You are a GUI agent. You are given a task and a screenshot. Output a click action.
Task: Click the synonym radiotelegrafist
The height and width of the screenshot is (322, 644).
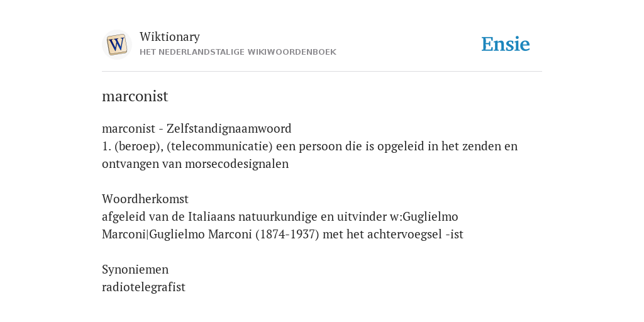(144, 287)
